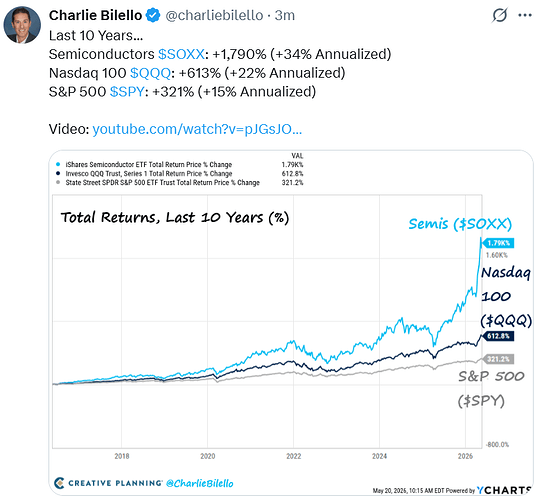Click the 1.79K% blue value tag
535x500 pixels.
coord(498,243)
